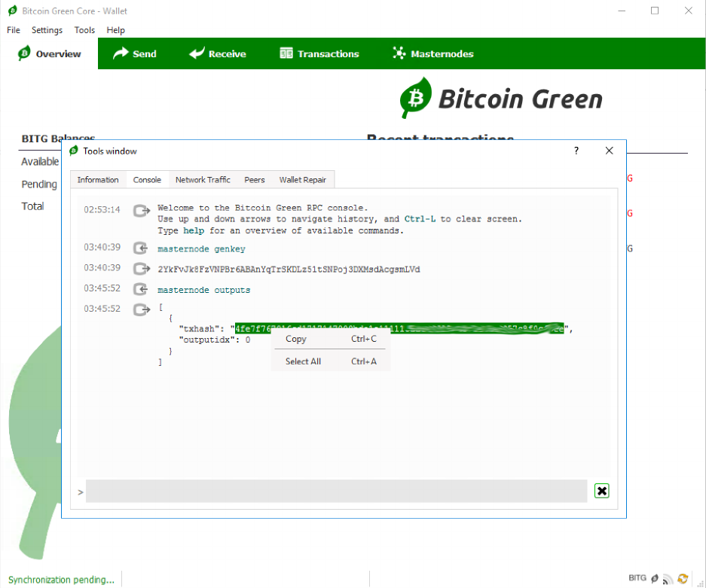The width and height of the screenshot is (706, 588).
Task: Switch to the Information tab
Action: point(98,180)
